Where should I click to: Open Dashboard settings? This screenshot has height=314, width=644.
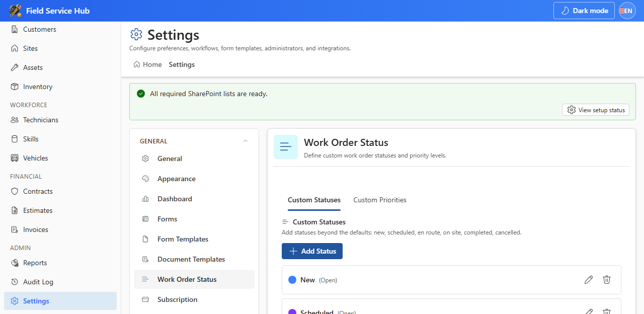point(194,199)
